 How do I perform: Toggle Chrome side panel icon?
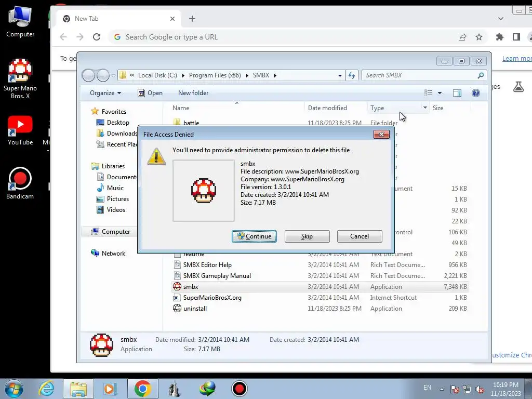tap(516, 37)
